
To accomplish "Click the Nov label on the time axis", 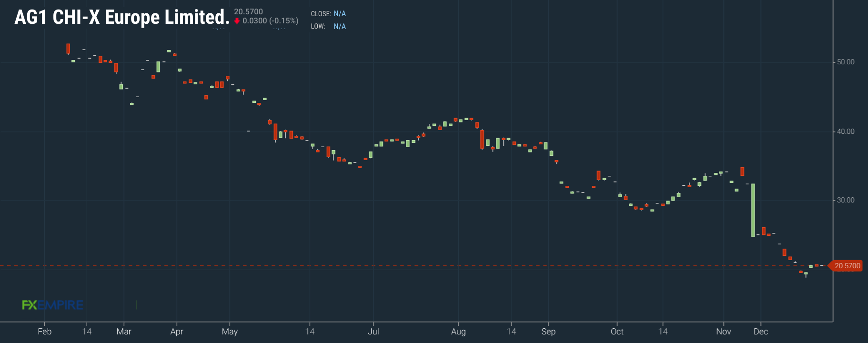I will (724, 332).
